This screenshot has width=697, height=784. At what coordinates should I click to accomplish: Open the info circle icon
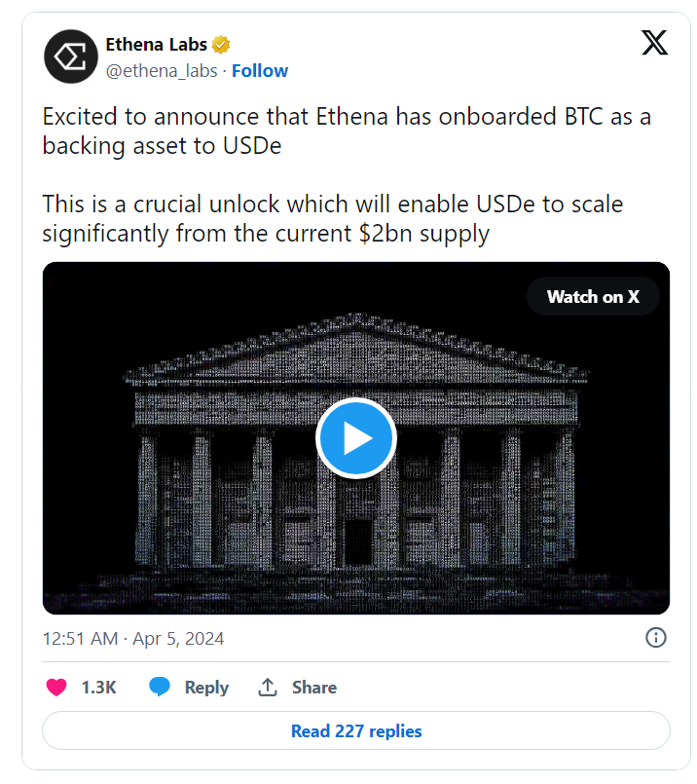pyautogui.click(x=655, y=638)
